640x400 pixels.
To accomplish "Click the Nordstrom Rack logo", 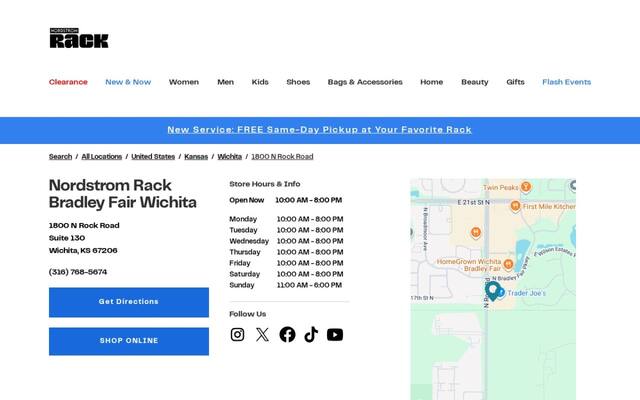I will coord(79,38).
